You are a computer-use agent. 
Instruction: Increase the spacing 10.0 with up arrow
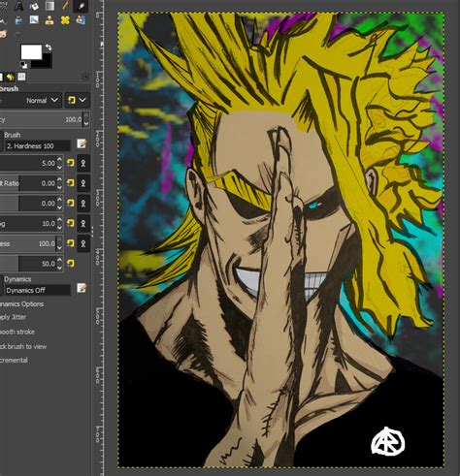click(59, 220)
